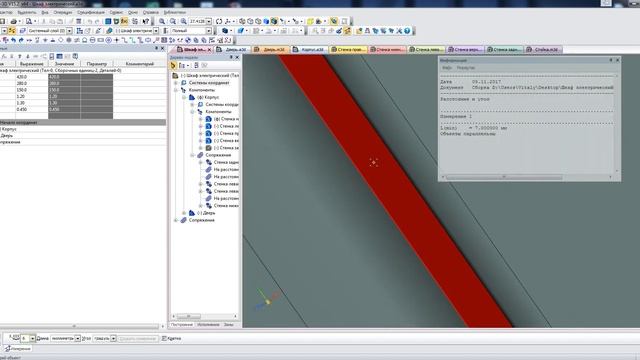
Task: Pin the Дерево модели panel
Action: 231,58
